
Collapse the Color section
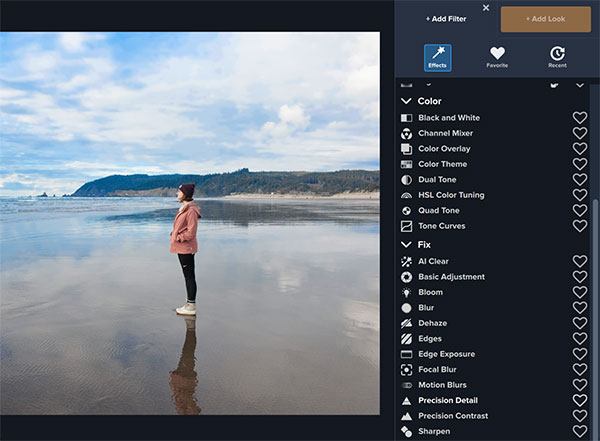tap(407, 101)
